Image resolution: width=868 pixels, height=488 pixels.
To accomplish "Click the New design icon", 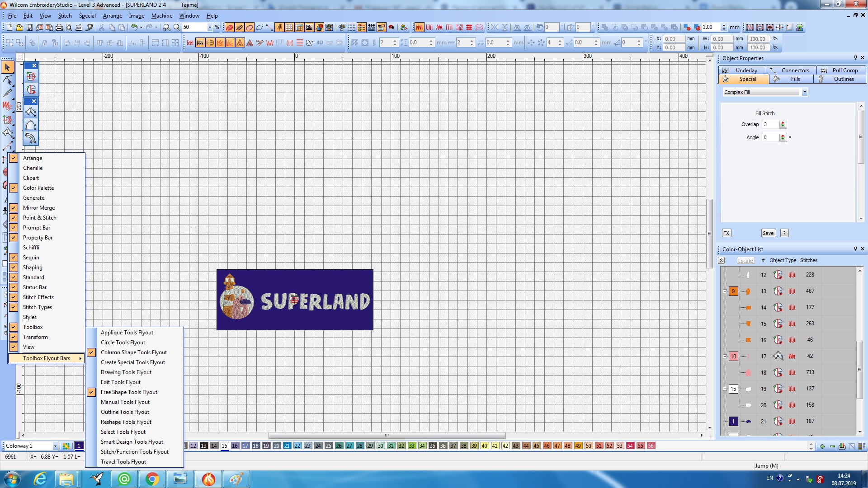I will tap(9, 28).
